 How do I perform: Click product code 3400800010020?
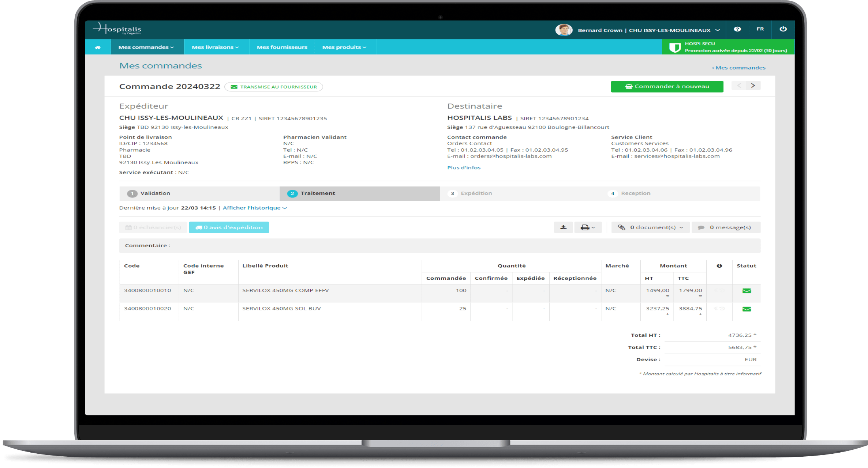147,308
